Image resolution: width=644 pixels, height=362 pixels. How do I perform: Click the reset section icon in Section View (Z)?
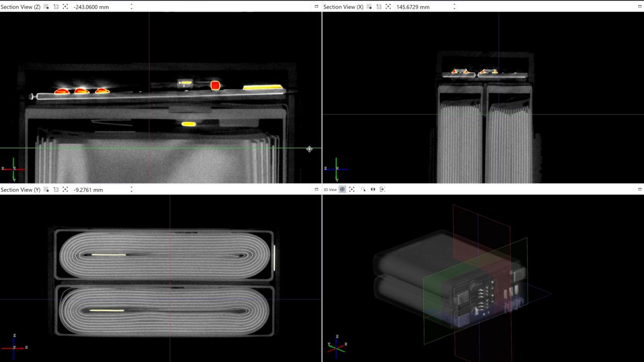click(55, 7)
